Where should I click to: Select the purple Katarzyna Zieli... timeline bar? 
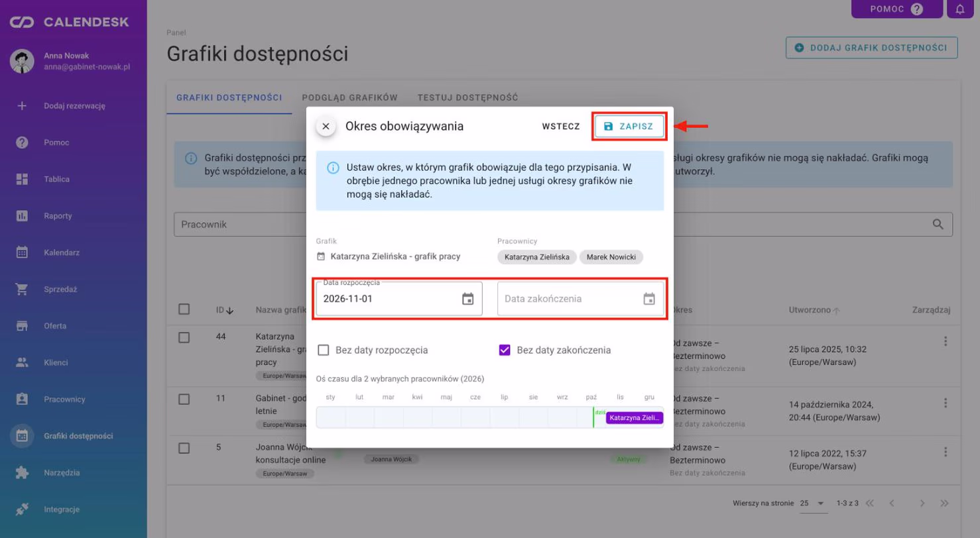pyautogui.click(x=635, y=418)
